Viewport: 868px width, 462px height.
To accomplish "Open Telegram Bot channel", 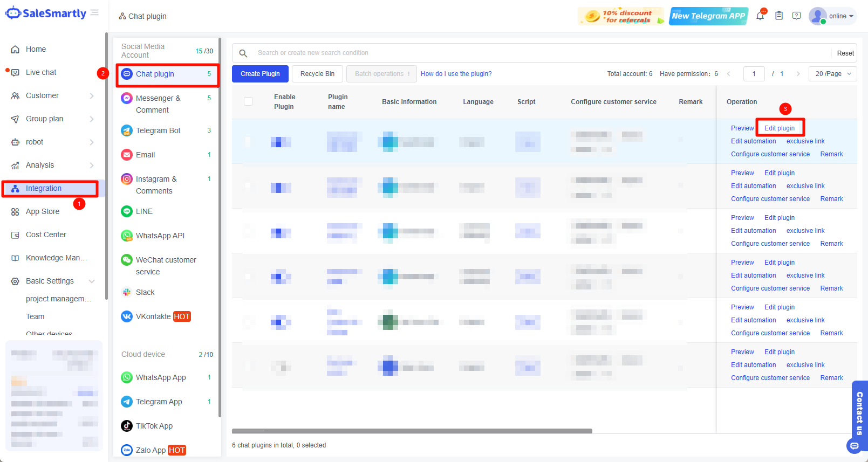I will click(x=158, y=130).
